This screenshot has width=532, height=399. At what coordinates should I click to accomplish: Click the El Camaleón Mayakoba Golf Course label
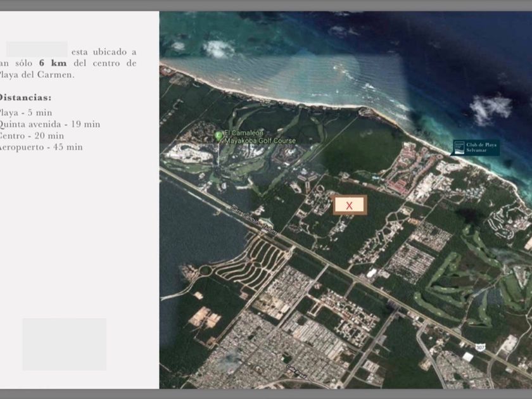tap(255, 137)
